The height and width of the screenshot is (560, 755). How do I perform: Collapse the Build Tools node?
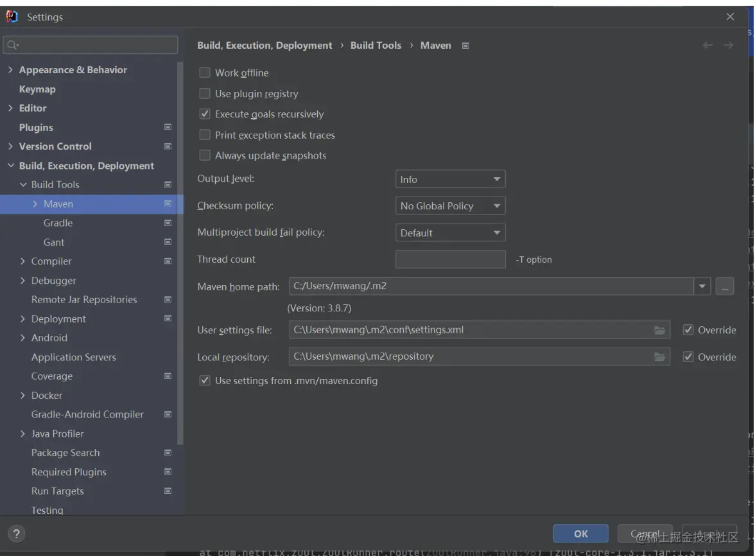tap(22, 185)
